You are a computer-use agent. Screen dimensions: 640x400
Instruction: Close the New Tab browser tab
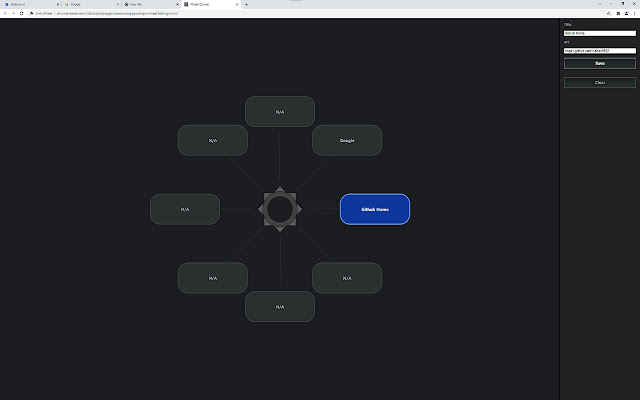coord(177,4)
